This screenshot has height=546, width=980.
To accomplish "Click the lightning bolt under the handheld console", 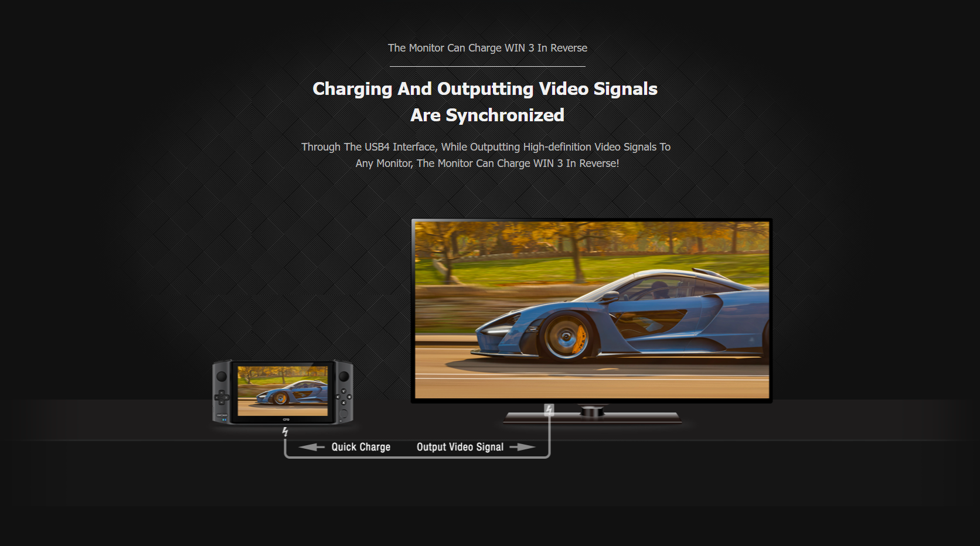I will 285,432.
